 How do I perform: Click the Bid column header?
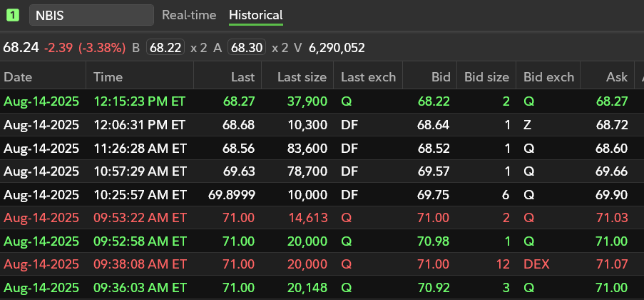[x=441, y=77]
